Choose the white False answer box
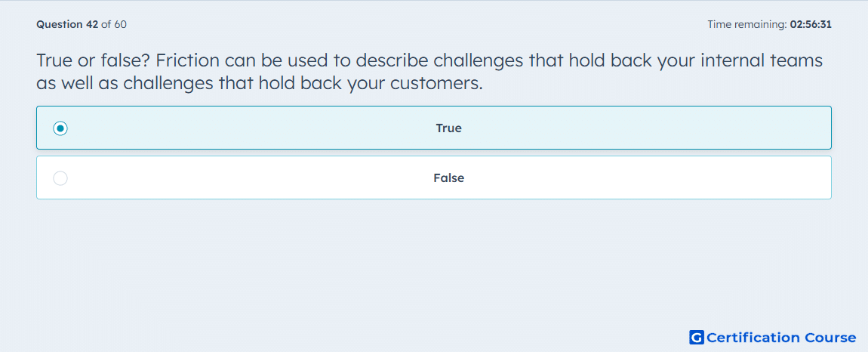868x352 pixels. [434, 178]
